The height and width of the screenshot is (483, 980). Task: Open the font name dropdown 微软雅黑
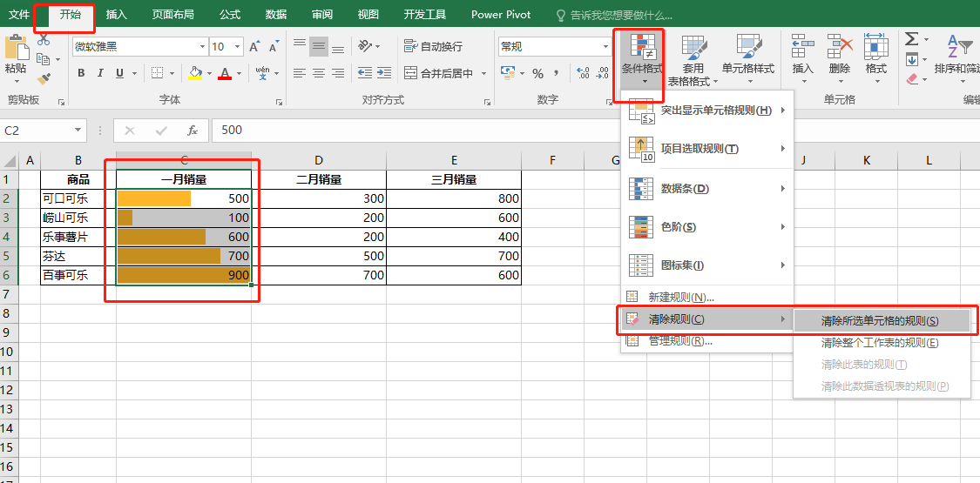pyautogui.click(x=202, y=47)
